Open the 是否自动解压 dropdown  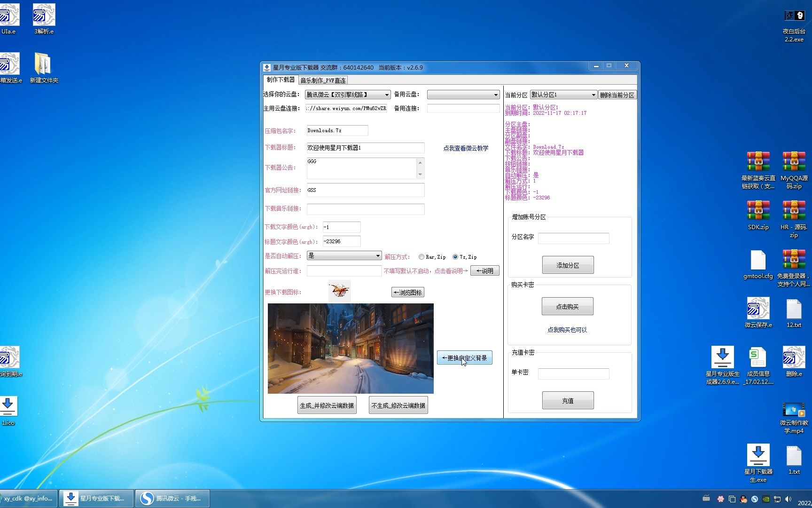point(344,255)
